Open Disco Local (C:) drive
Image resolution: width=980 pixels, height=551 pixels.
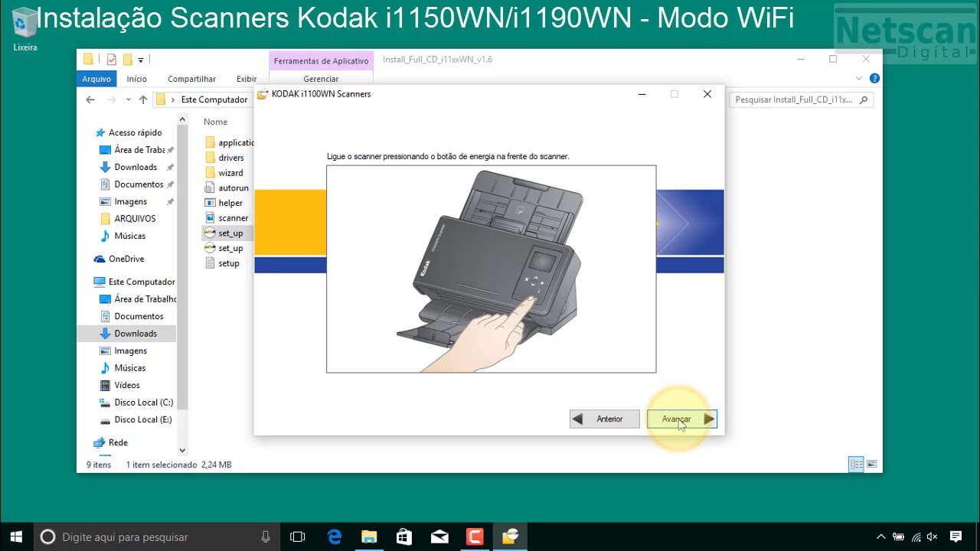(x=143, y=403)
